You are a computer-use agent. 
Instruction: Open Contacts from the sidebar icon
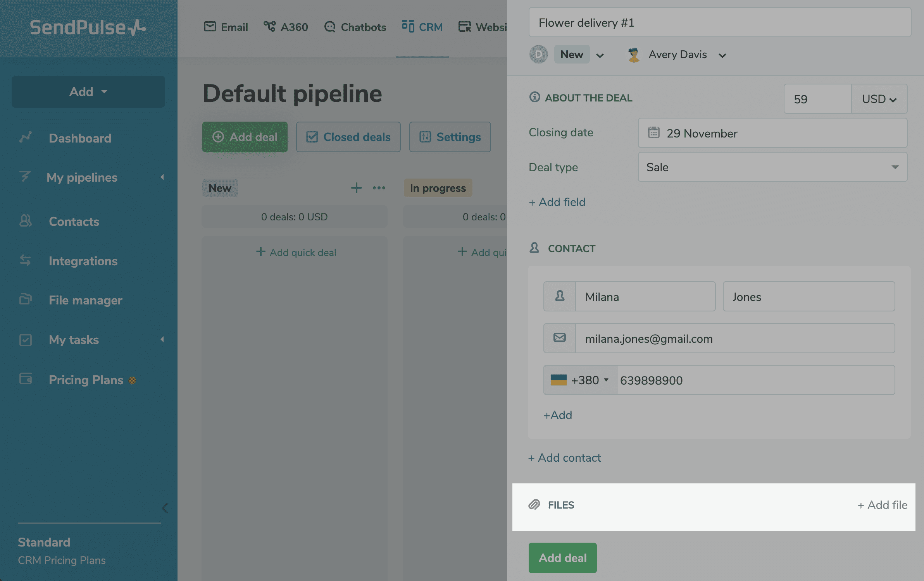tap(26, 221)
